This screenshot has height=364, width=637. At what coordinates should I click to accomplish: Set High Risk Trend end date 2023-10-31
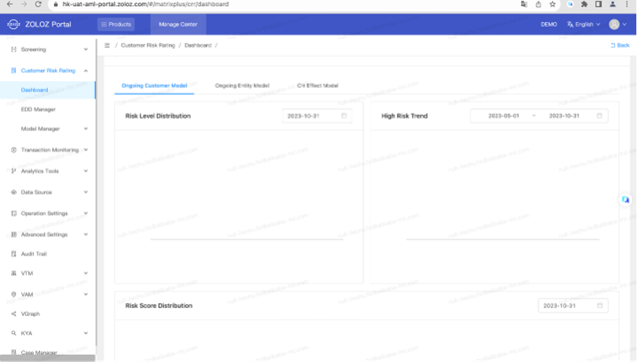(564, 116)
